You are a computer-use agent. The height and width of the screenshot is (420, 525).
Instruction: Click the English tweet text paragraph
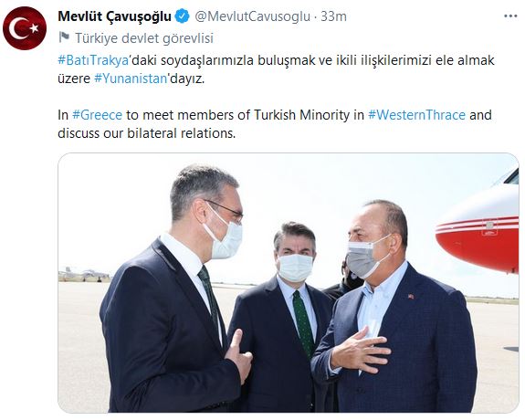[x=275, y=124]
